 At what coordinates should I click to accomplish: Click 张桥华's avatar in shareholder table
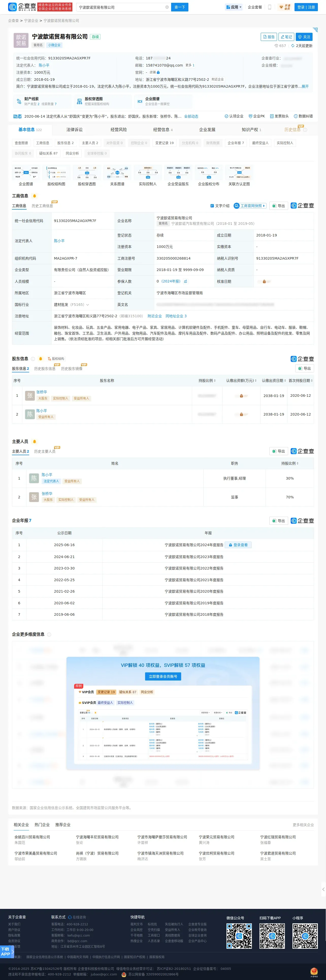coord(30,395)
